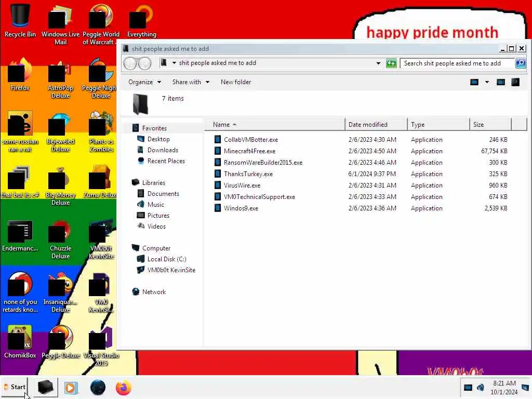Viewport: 532px width, 399px height.
Task: Sort by Size column header
Action: point(490,125)
